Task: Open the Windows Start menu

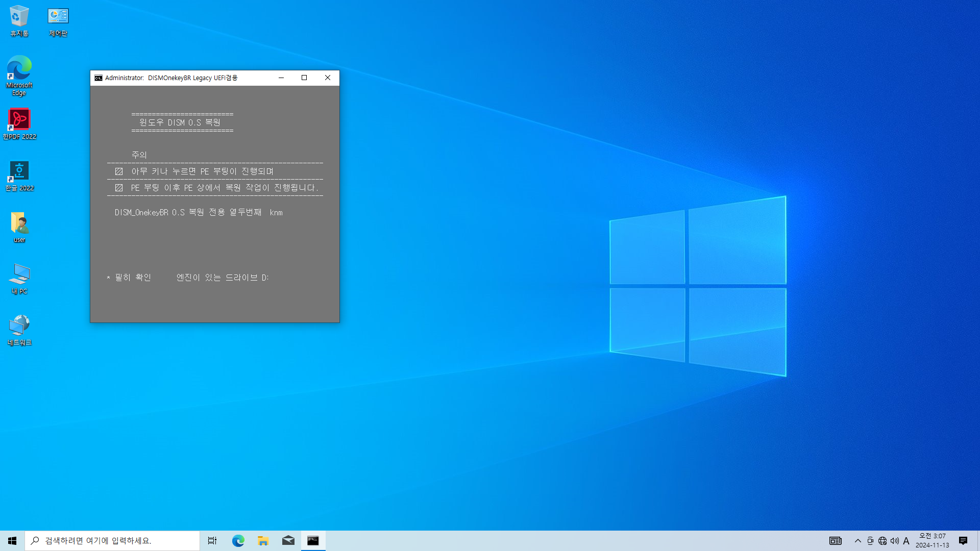Action: click(x=12, y=541)
